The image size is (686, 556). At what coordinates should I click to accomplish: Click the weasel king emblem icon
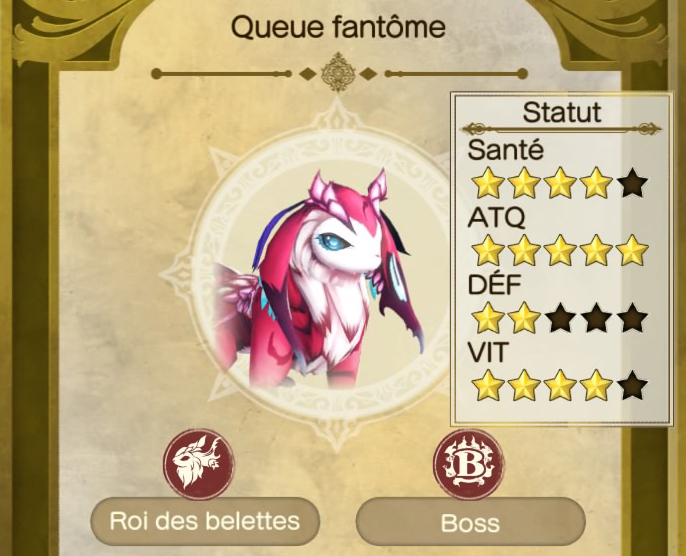click(199, 464)
